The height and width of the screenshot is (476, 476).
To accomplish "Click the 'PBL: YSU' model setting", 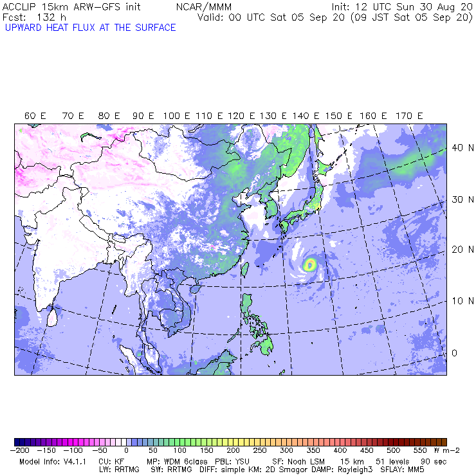I will [x=232, y=462].
